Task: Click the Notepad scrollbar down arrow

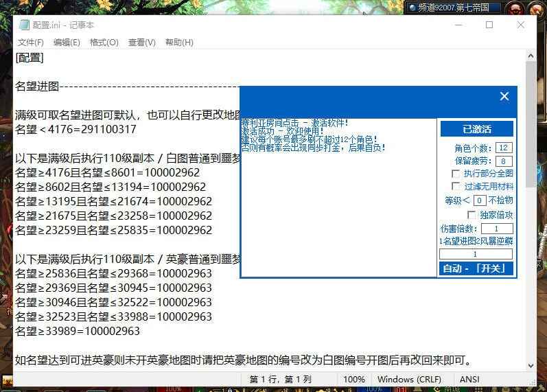Action: point(531,366)
